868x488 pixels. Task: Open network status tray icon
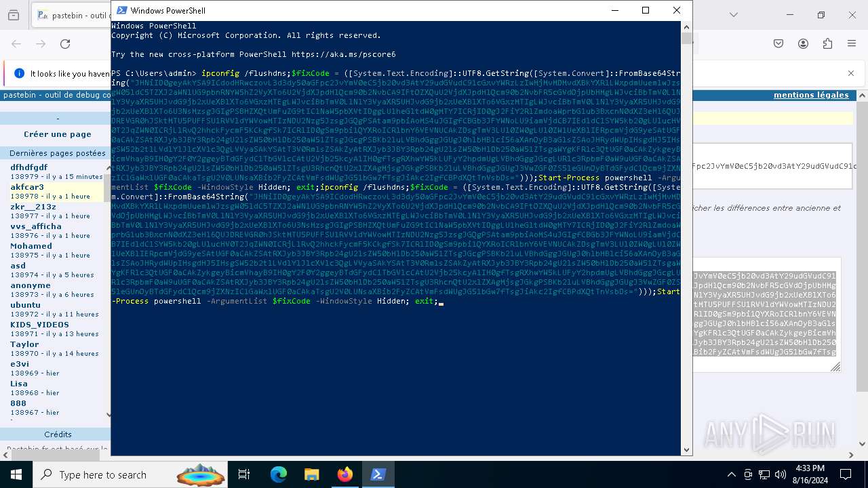coord(764,474)
